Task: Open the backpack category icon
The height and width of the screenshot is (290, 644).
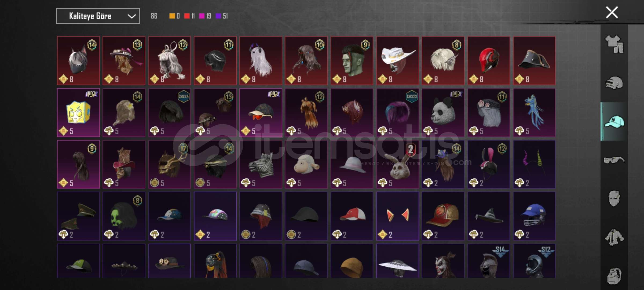Action: (x=614, y=276)
